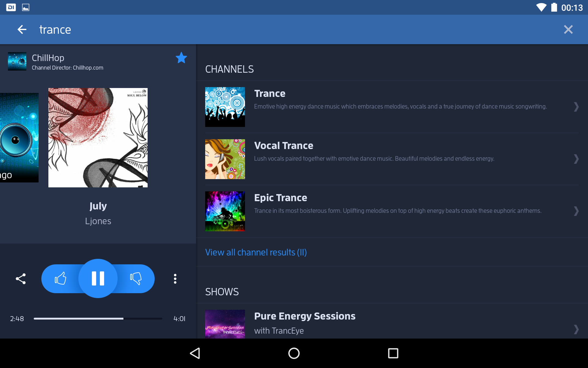Tap Channel Director: Chillhop.com text
Viewport: 588px width, 368px height.
pyautogui.click(x=67, y=68)
